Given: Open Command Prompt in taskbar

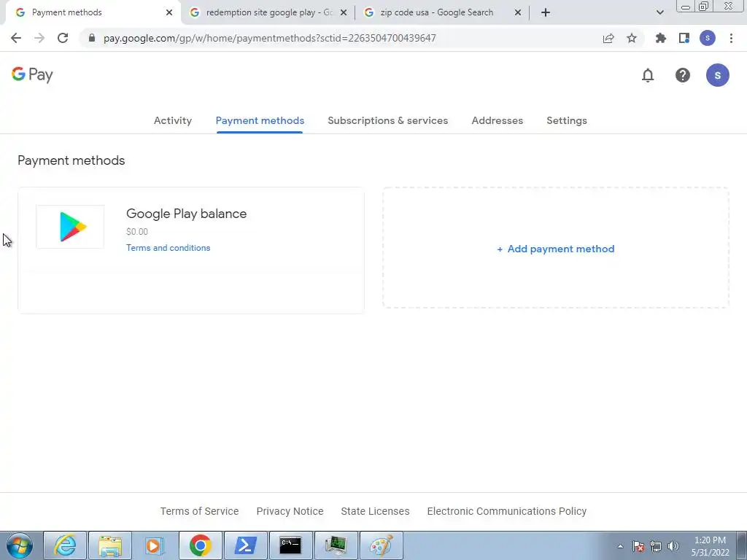Looking at the screenshot, I should pyautogui.click(x=290, y=545).
